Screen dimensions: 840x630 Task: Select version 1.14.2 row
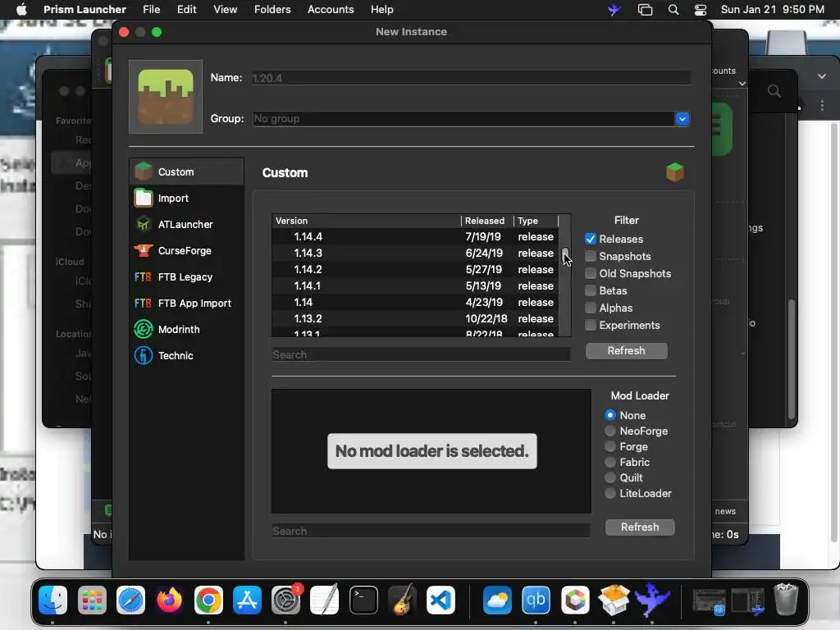415,269
